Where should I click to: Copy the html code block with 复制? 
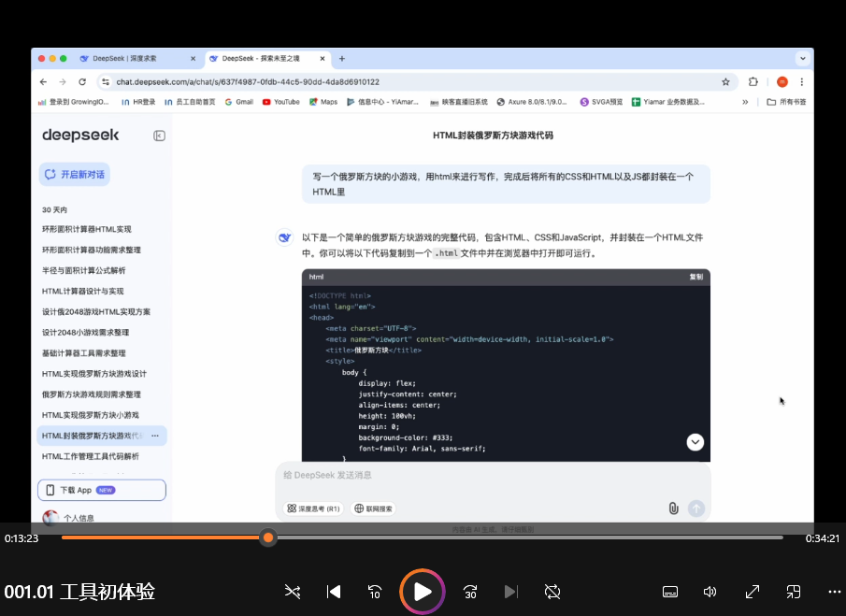(696, 277)
